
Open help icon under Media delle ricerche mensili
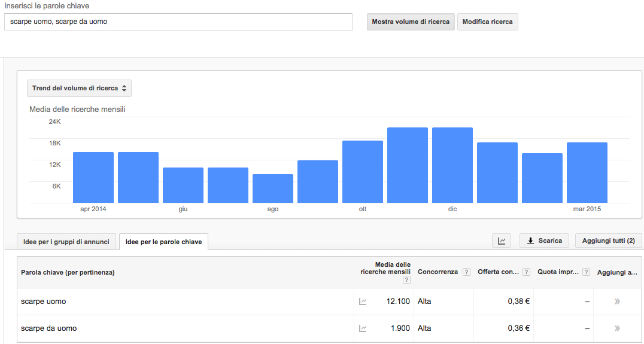(406, 280)
